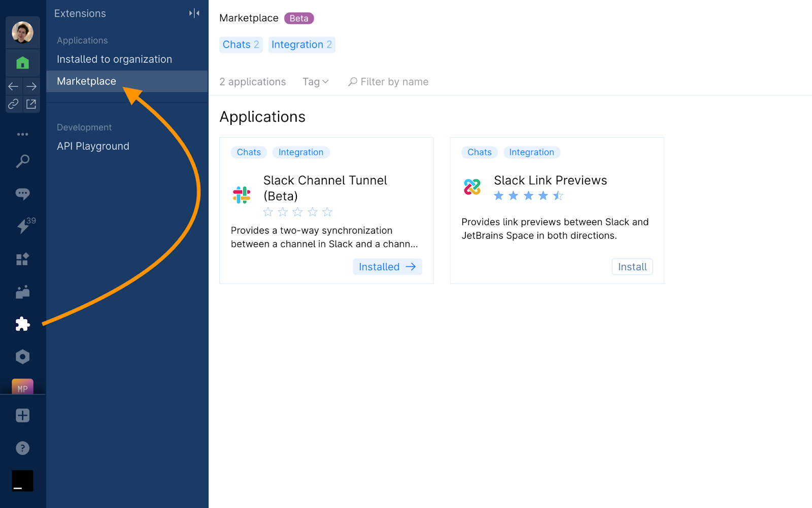Open API Playground in sidebar
812x508 pixels.
click(x=93, y=146)
